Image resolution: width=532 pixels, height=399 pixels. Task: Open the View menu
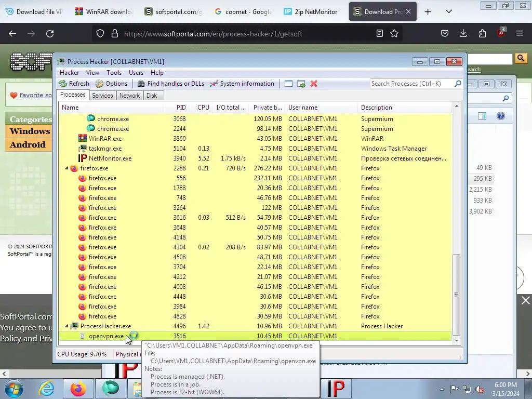[x=92, y=73]
